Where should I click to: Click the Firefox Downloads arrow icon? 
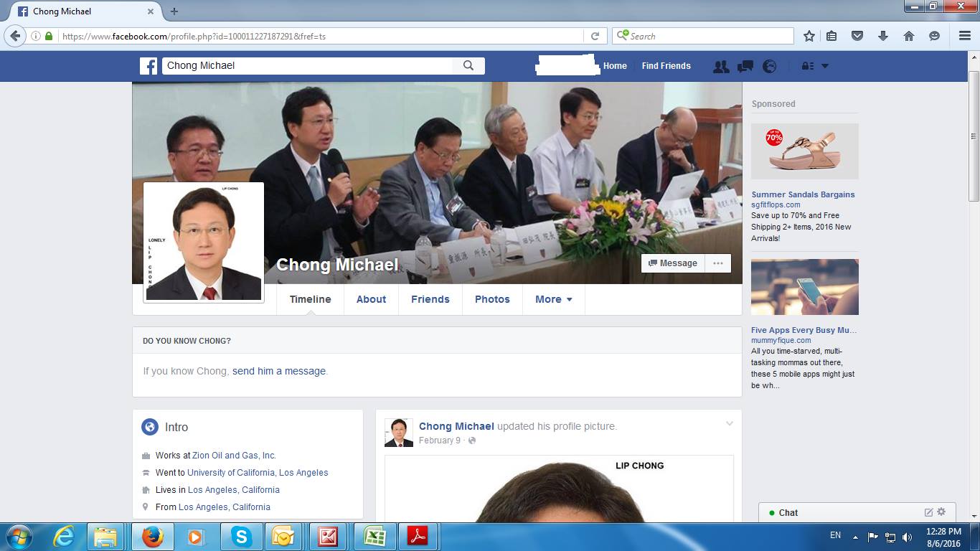(x=883, y=36)
